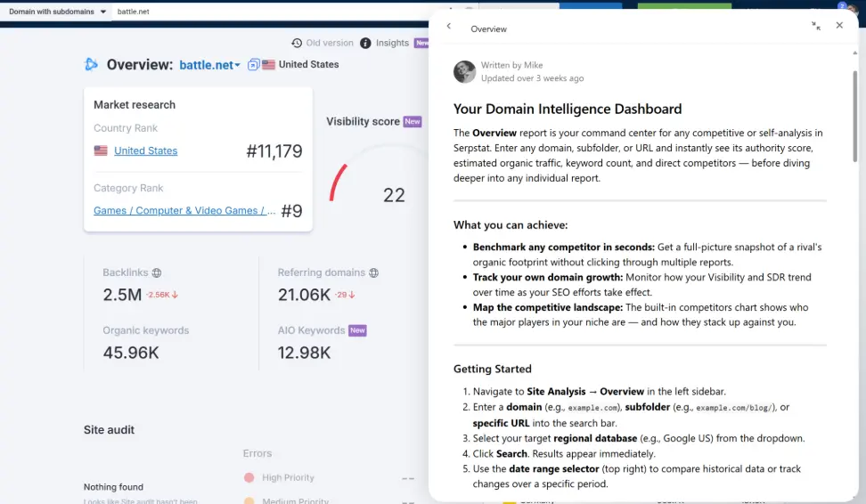Click the open-in-new-window icon near battle.net
The width and height of the screenshot is (866, 504).
click(x=253, y=65)
